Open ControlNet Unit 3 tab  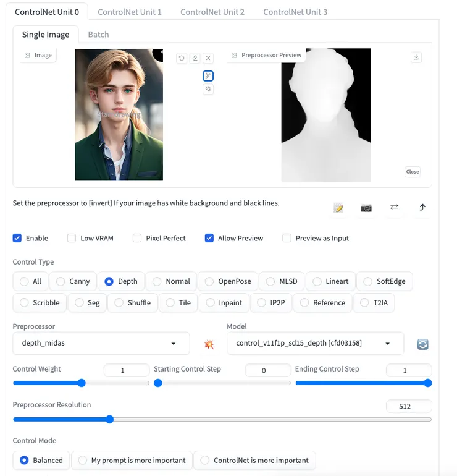click(295, 12)
